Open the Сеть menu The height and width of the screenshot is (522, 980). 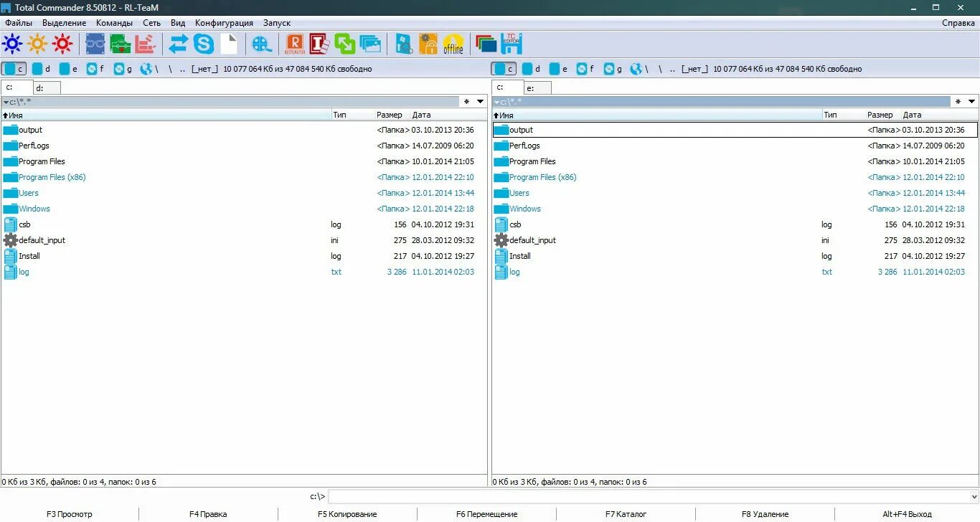tap(151, 23)
